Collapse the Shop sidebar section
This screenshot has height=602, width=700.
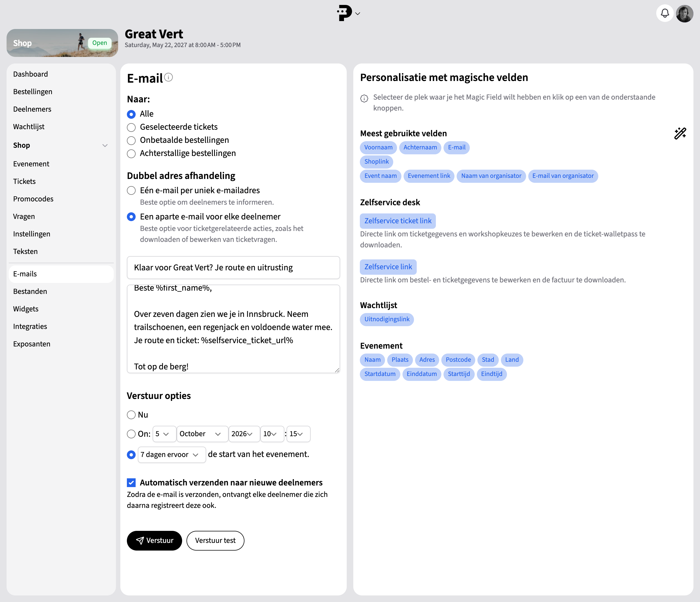tap(105, 145)
